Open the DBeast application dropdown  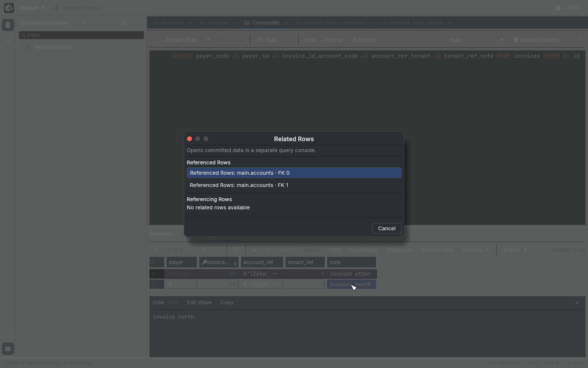click(32, 8)
